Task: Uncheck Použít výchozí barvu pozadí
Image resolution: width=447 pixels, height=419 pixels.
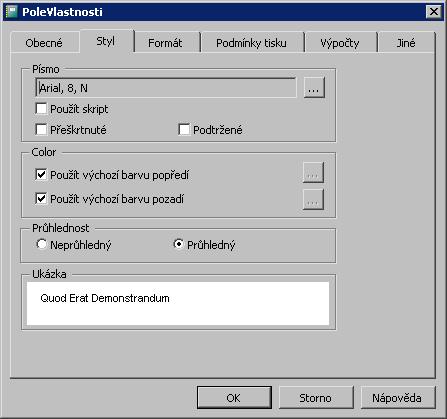Action: point(41,199)
